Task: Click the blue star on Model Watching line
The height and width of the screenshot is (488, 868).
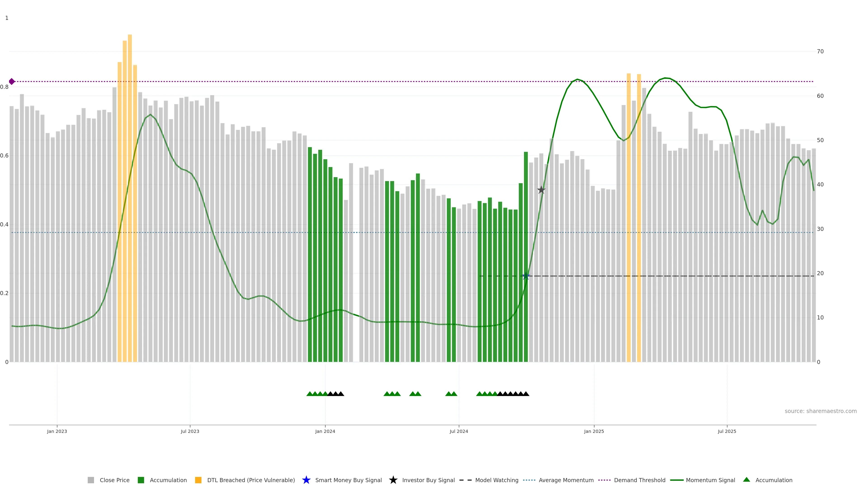Action: 526,276
